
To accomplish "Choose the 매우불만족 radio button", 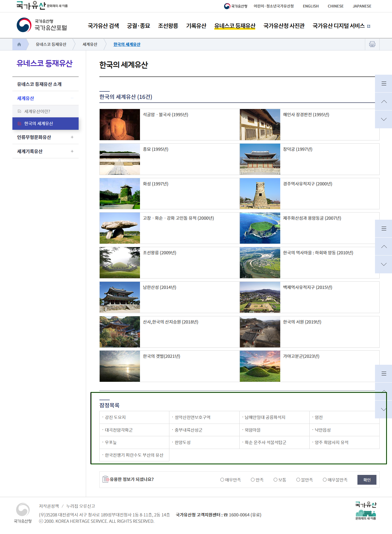I will (x=325, y=480).
